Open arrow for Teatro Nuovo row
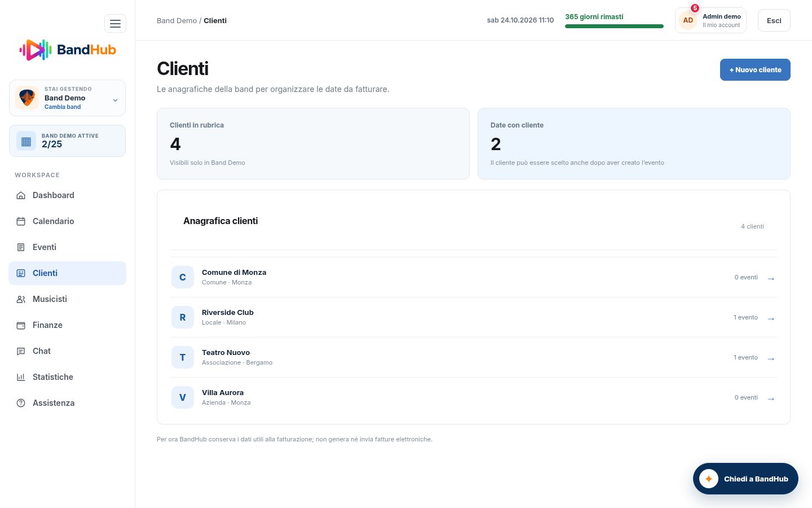The height and width of the screenshot is (508, 812). tap(771, 358)
